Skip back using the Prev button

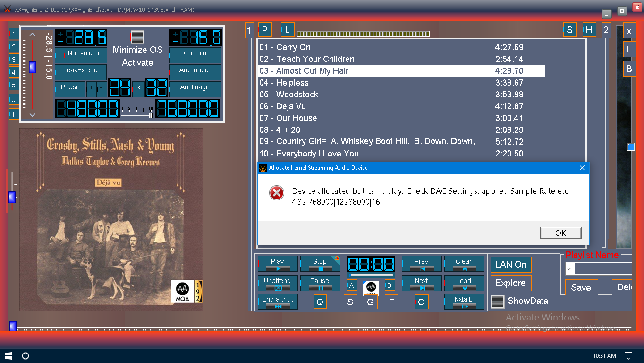[422, 264]
